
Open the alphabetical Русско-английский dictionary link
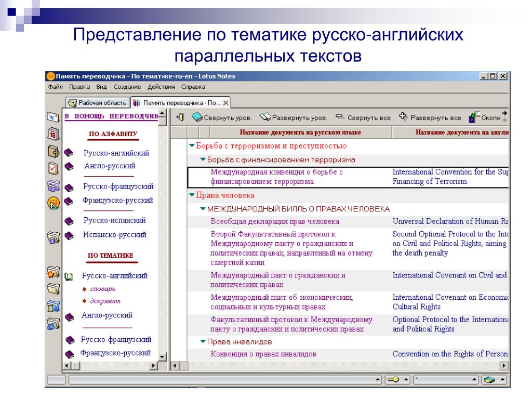pos(116,153)
